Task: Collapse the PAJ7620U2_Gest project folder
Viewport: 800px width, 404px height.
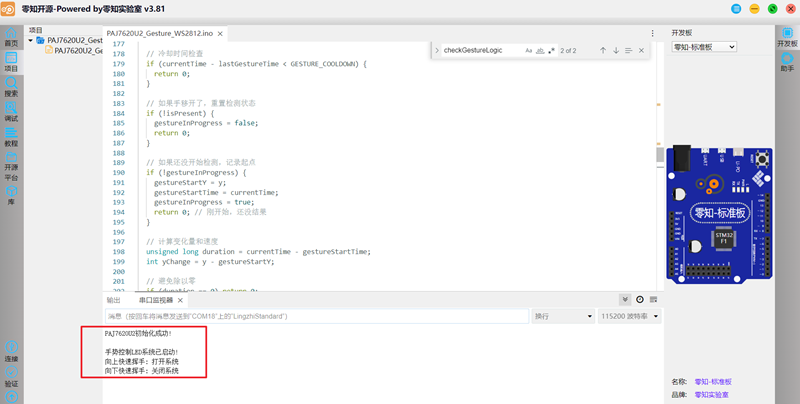Action: point(31,40)
